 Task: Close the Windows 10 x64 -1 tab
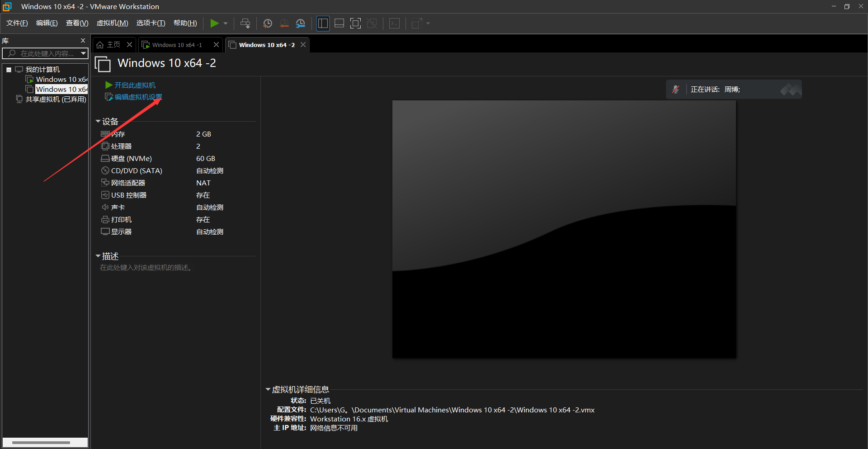(x=216, y=44)
